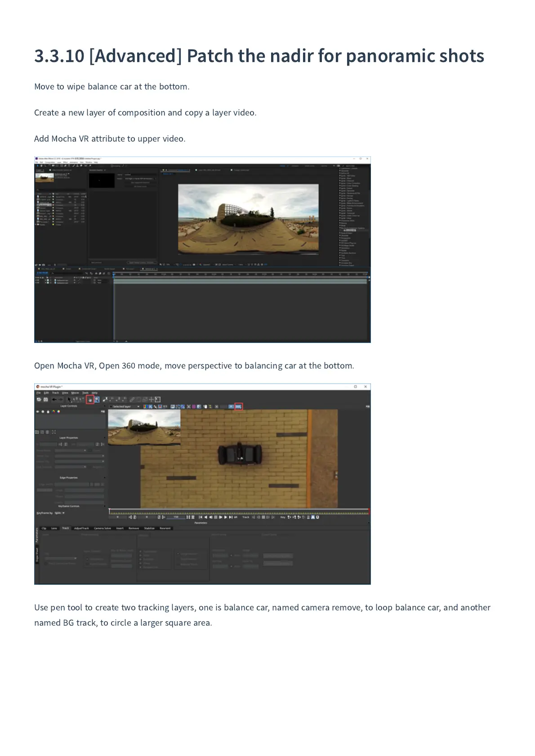The width and height of the screenshot is (535, 756).
Task: Click the expand layer panel icon below layer list
Action: pyautogui.click(x=53, y=432)
